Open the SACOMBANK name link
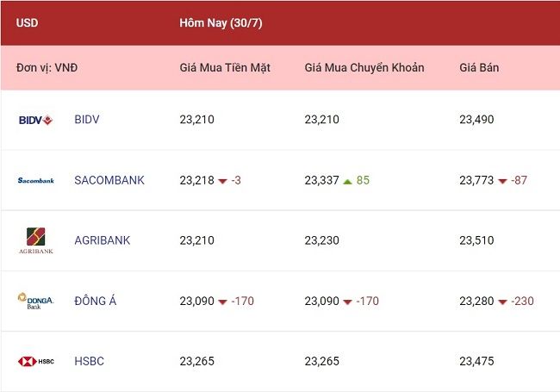 click(109, 180)
